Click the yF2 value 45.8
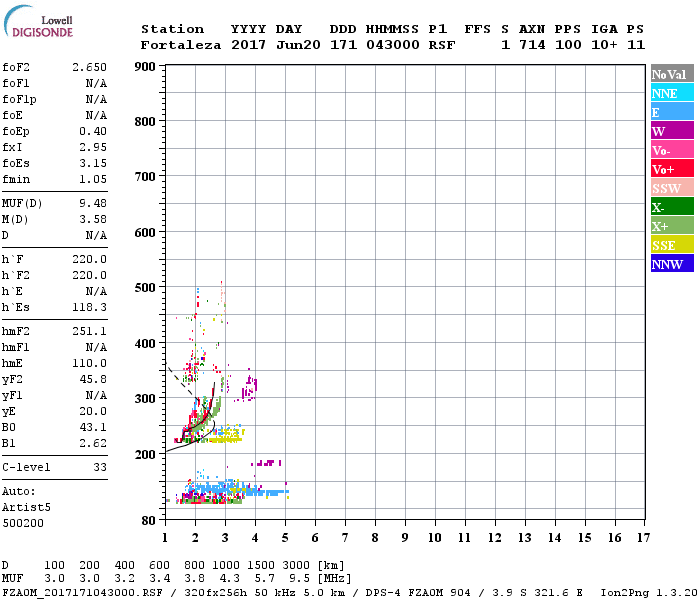The image size is (700, 600). [x=93, y=379]
